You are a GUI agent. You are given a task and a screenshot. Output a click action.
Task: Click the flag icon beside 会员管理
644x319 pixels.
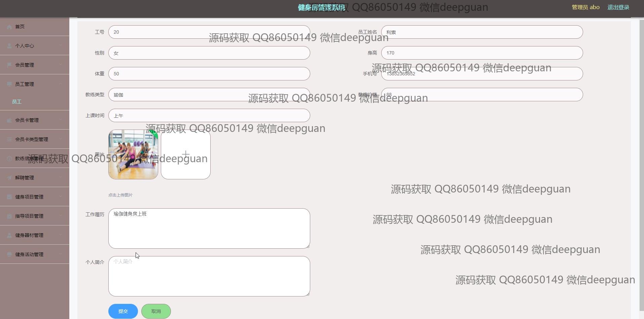9,65
